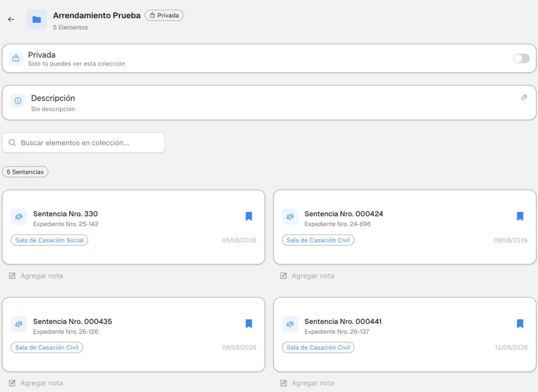Click the scales icon for Sentencia Nro. 330

point(19,217)
